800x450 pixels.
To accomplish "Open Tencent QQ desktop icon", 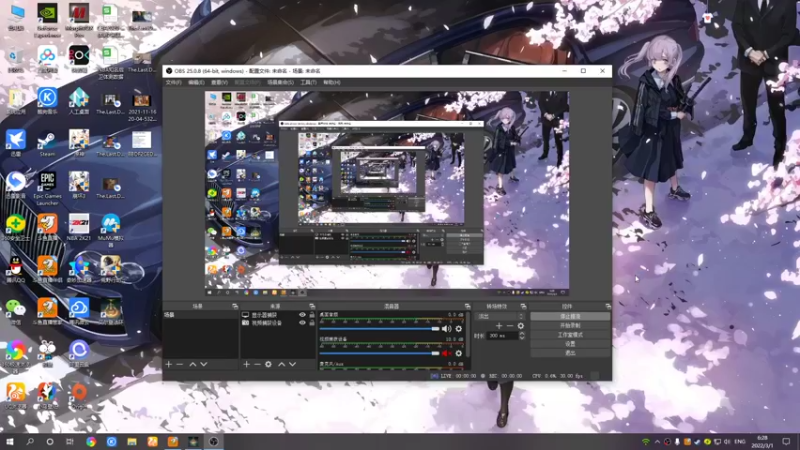I will pyautogui.click(x=16, y=269).
